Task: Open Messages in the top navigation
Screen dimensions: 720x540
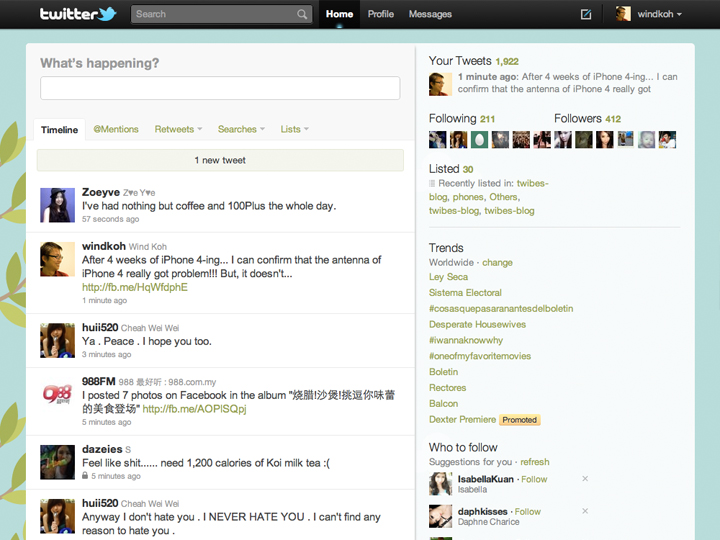Action: point(430,14)
